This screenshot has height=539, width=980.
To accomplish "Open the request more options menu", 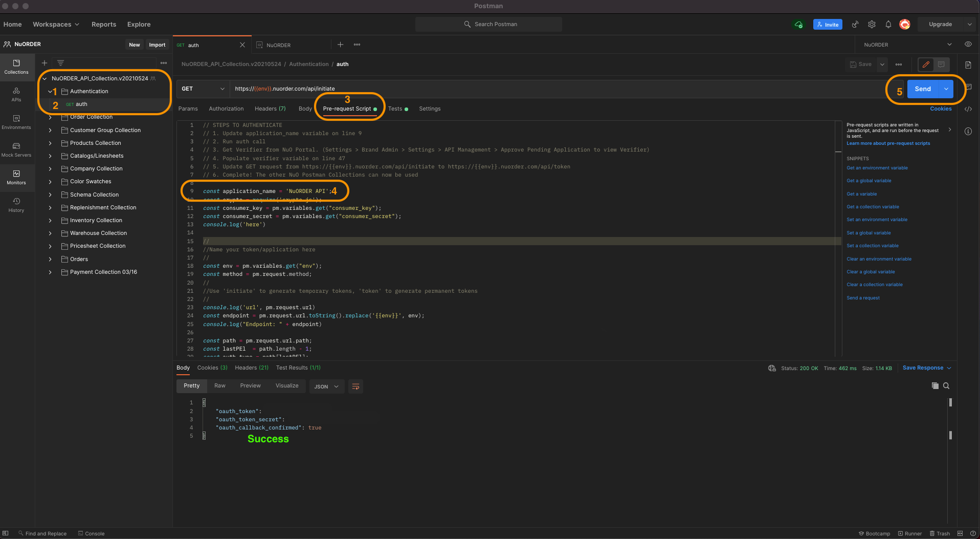I will coord(899,64).
